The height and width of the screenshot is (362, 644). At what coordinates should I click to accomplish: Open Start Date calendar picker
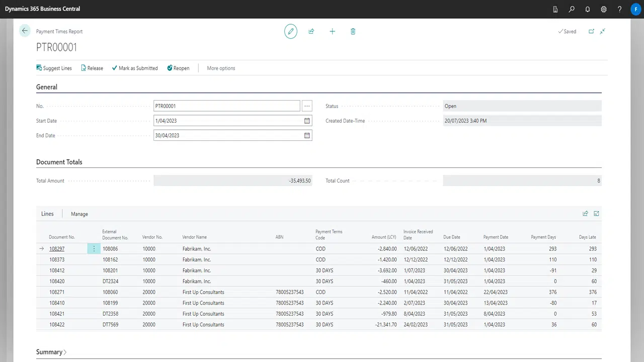(x=307, y=121)
